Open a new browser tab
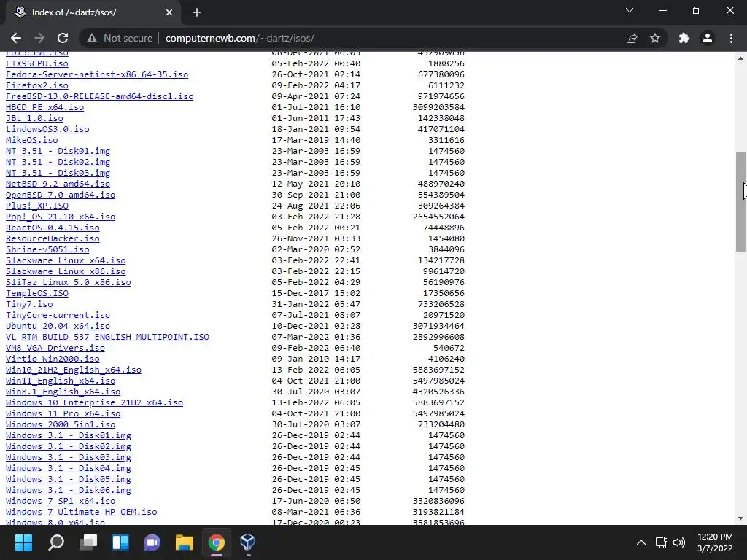The image size is (747, 560). (197, 12)
